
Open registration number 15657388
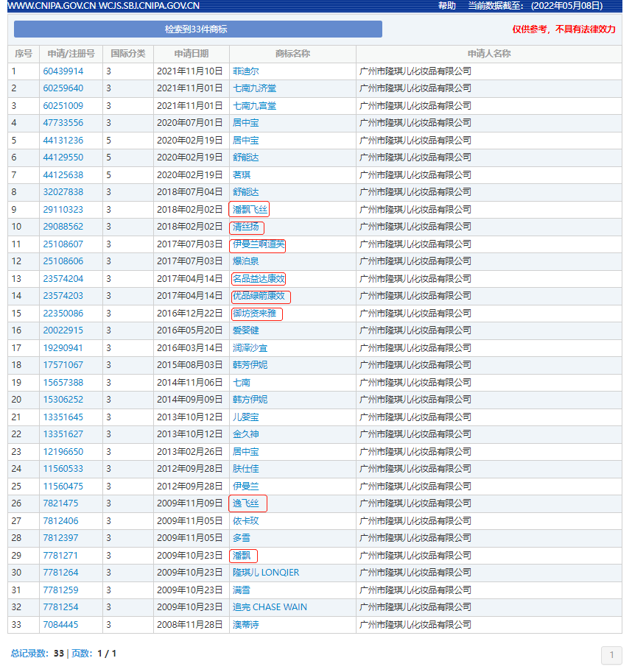coord(63,383)
